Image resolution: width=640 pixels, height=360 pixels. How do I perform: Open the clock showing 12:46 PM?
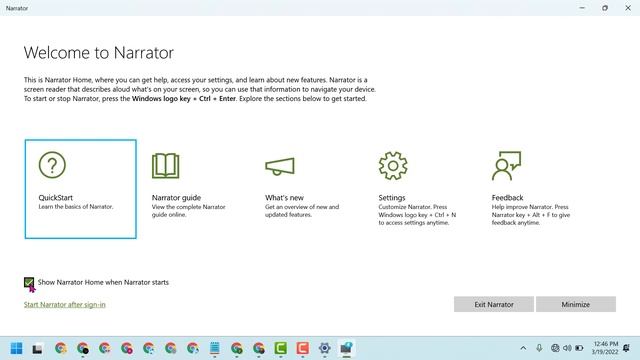click(605, 348)
